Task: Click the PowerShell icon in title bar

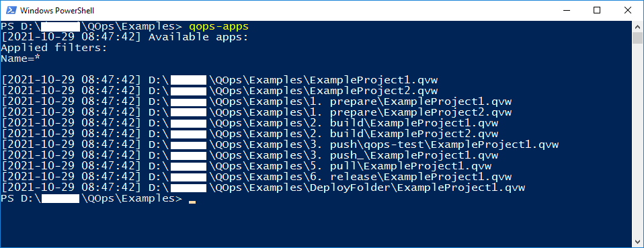Action: (11, 10)
